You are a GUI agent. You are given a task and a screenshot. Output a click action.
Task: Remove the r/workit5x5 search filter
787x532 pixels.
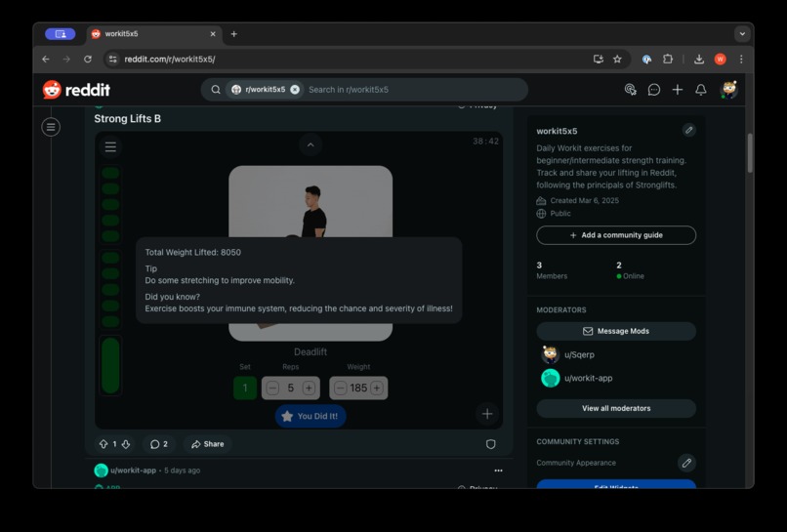[295, 90]
